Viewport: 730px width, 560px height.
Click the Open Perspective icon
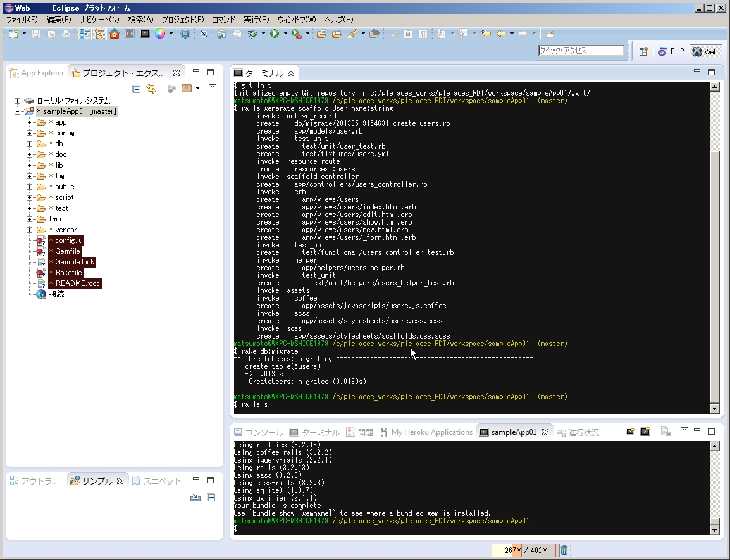(643, 52)
